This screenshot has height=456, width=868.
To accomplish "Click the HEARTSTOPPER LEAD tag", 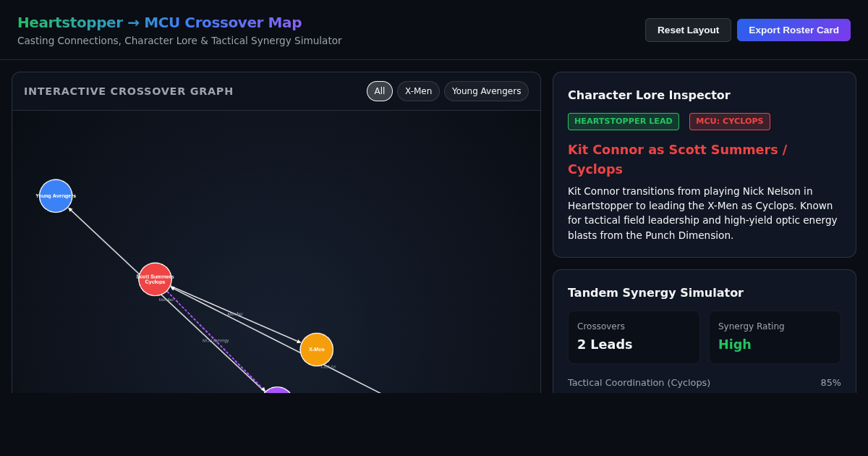I will [x=624, y=122].
